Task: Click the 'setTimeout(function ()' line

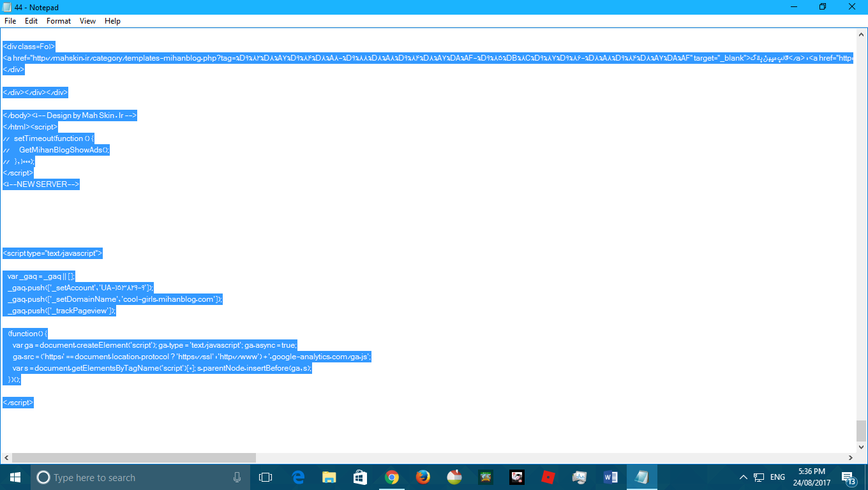Action: tap(49, 138)
